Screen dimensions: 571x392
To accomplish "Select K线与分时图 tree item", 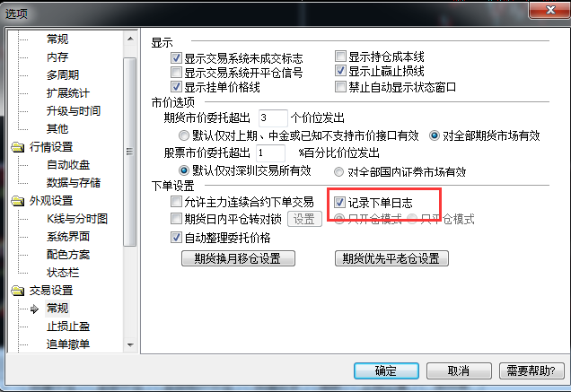I will tap(77, 219).
